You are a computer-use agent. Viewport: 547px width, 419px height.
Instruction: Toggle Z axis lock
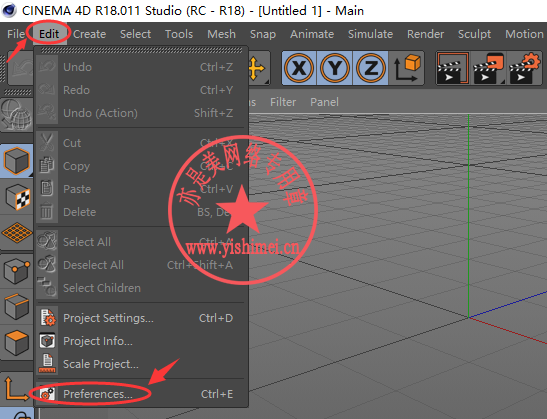[x=370, y=68]
